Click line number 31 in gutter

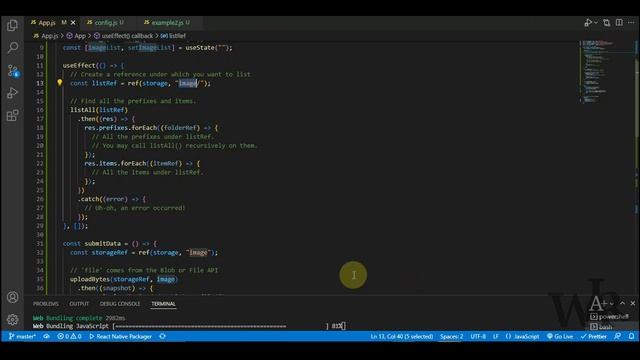(40, 243)
